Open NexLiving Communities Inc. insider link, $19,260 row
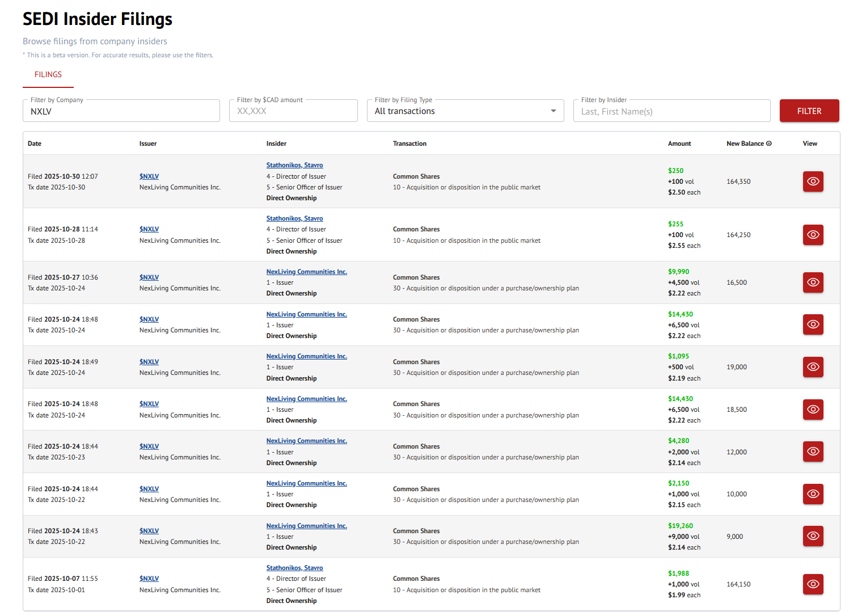 (x=307, y=526)
